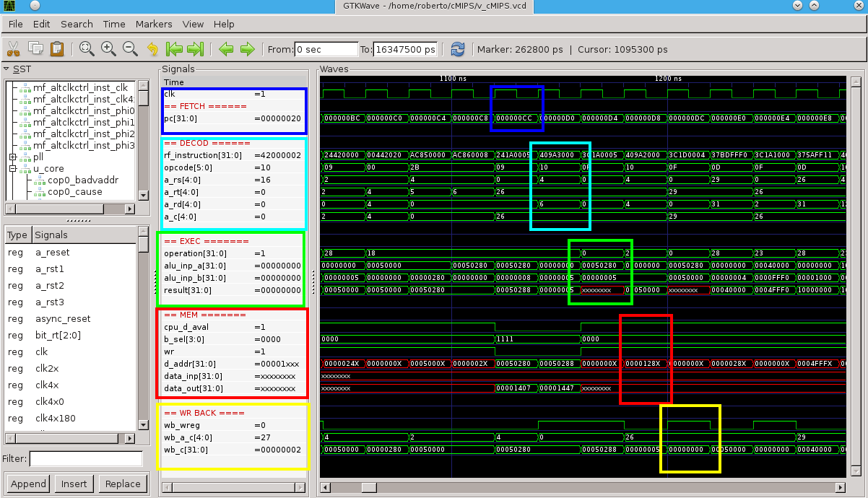Click the Paste clipboard toolbar icon
Image resolution: width=868 pixels, height=498 pixels.
click(x=57, y=49)
